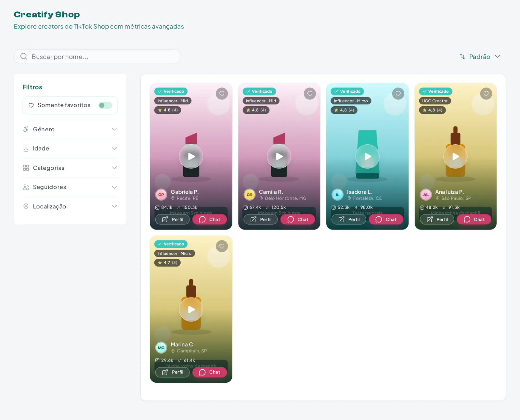This screenshot has height=420, width=520.
Task: Play Isadora L.'s video
Action: point(367,156)
